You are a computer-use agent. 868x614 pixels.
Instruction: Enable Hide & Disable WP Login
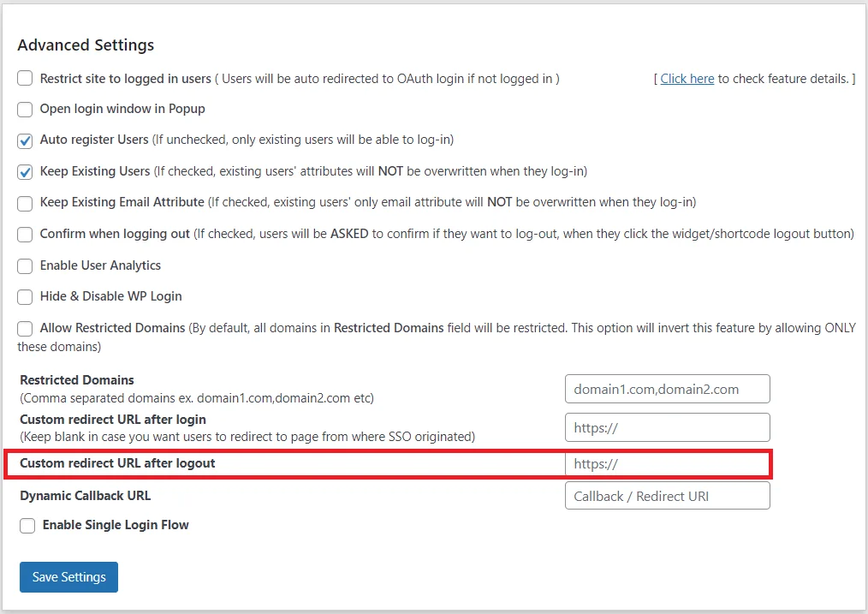[x=25, y=296]
